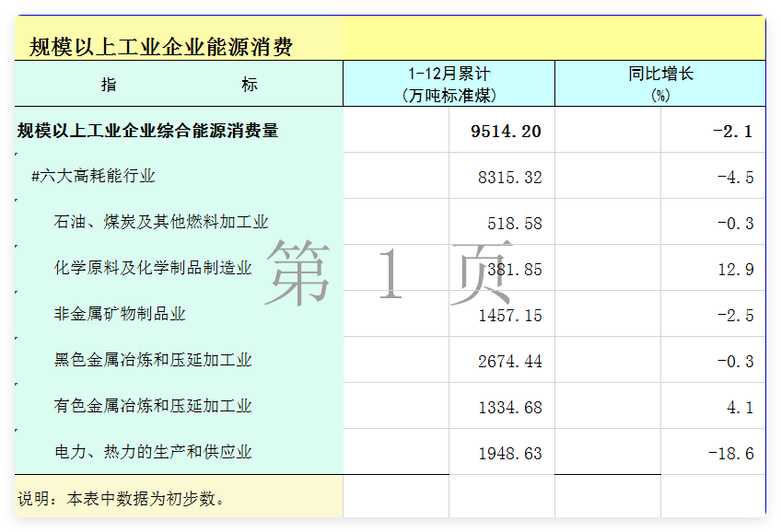This screenshot has height=532, width=781.
Task: Click the 黑色金属冶炼和压延加工业 cell
Action: [153, 360]
